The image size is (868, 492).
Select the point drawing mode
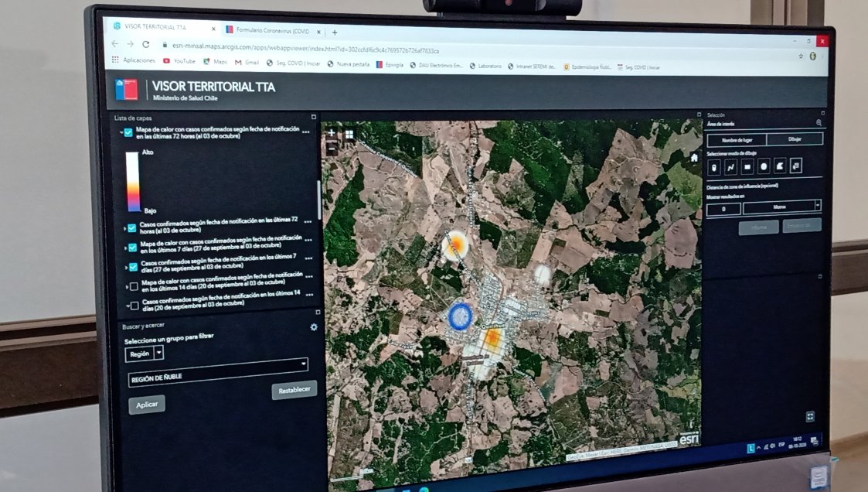coord(713,166)
